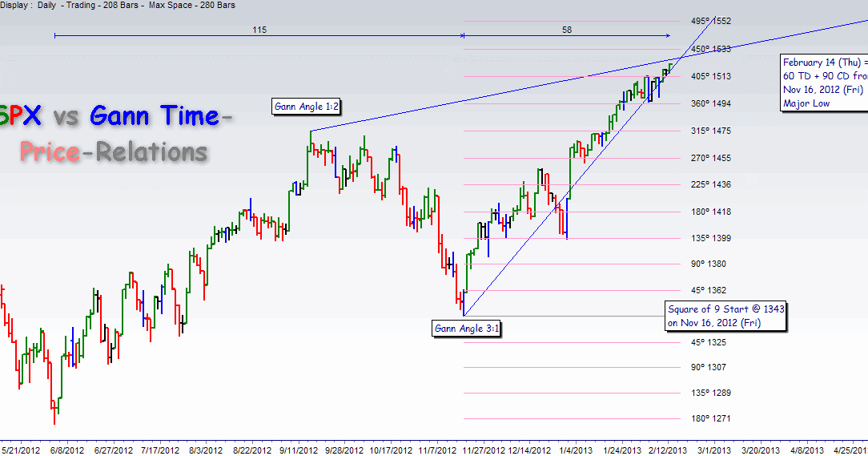Click the '180° 1271' price level label
The height and width of the screenshot is (456, 868).
pyautogui.click(x=711, y=418)
